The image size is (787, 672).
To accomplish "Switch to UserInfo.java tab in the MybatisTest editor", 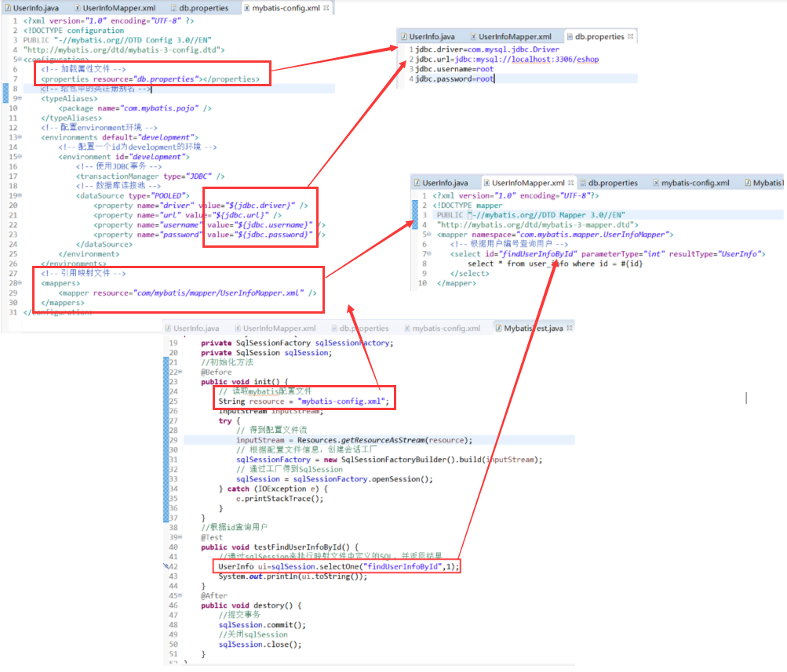I will [192, 329].
